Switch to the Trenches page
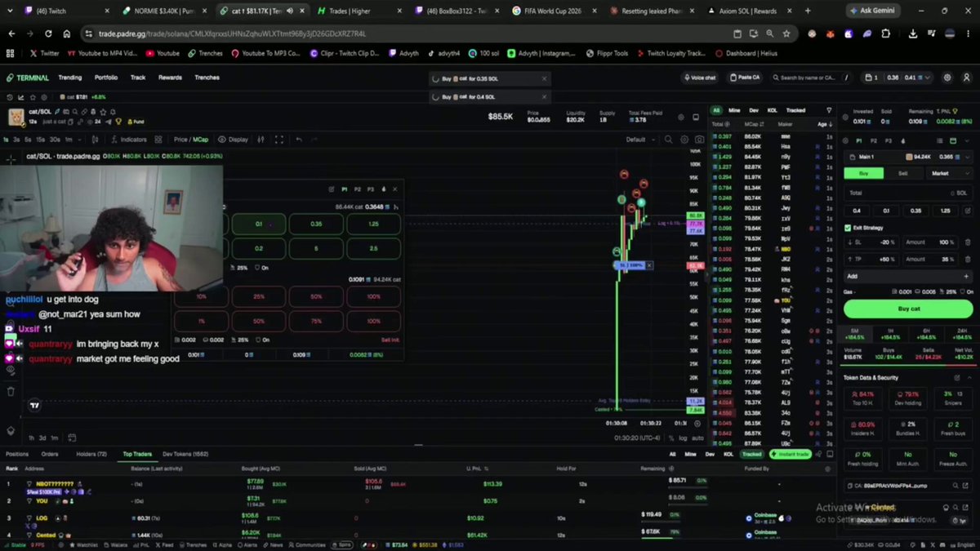The height and width of the screenshot is (551, 980). (x=207, y=78)
